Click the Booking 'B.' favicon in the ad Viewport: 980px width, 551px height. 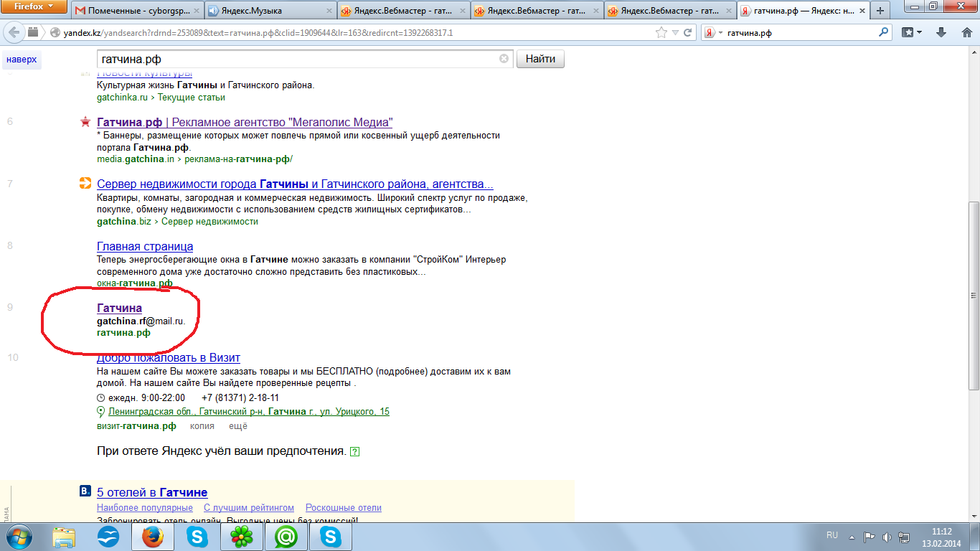click(x=85, y=491)
